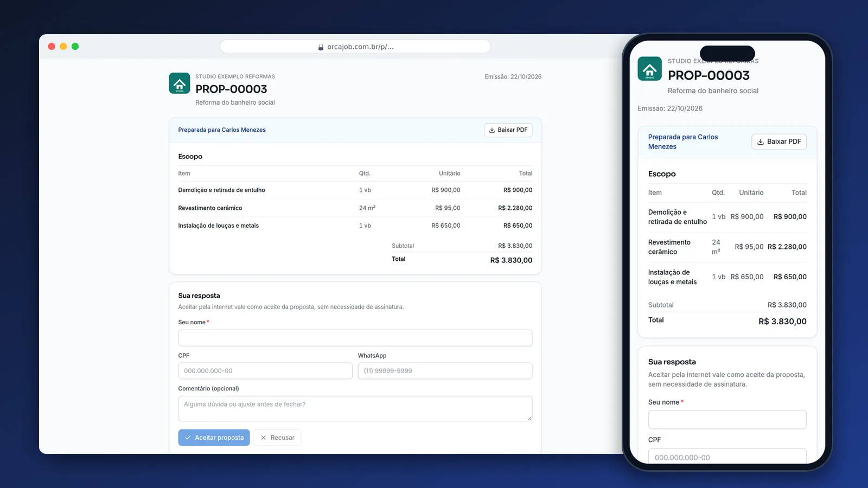Click 'Instalação de louças e metais' in the browser
The height and width of the screenshot is (488, 868).
[218, 226]
